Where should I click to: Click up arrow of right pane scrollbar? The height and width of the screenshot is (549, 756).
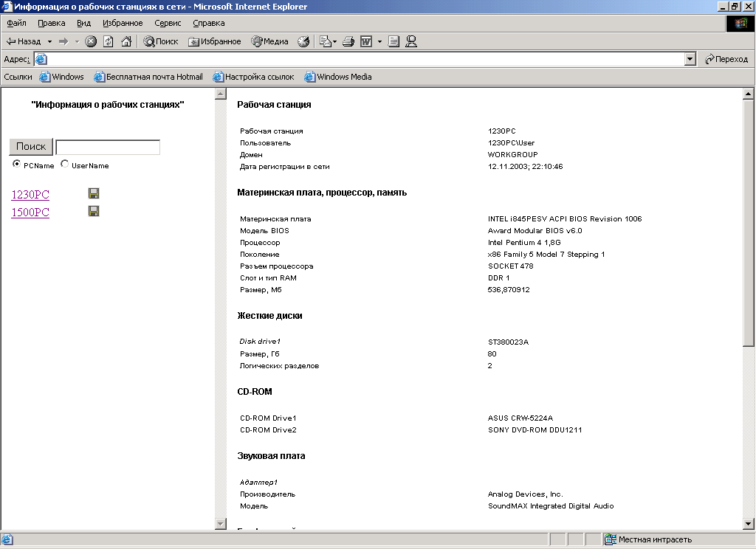(x=749, y=94)
